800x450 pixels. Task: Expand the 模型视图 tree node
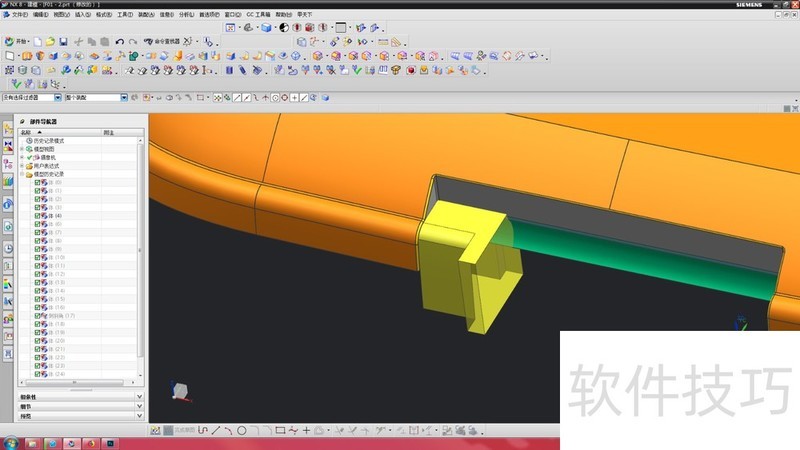point(22,149)
